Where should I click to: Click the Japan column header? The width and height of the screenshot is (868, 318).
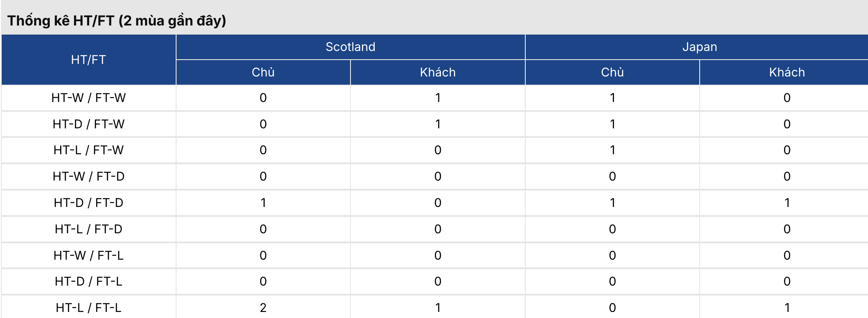click(699, 47)
